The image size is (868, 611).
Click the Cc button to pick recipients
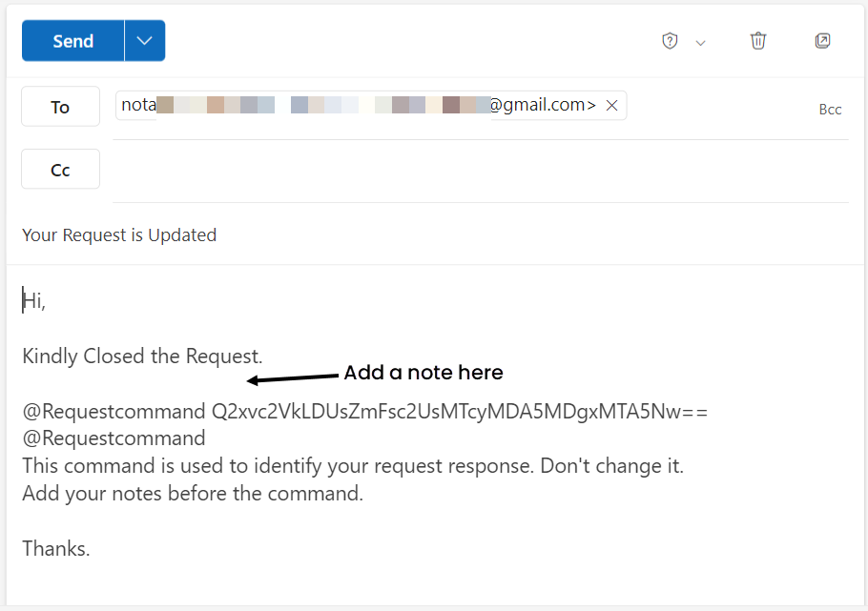(x=60, y=169)
